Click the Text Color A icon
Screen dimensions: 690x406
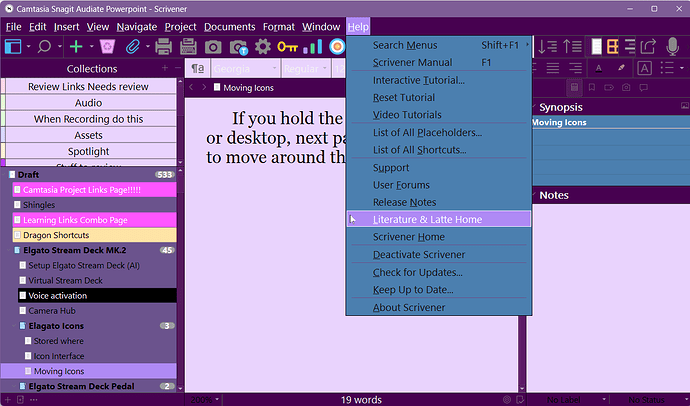click(x=598, y=68)
